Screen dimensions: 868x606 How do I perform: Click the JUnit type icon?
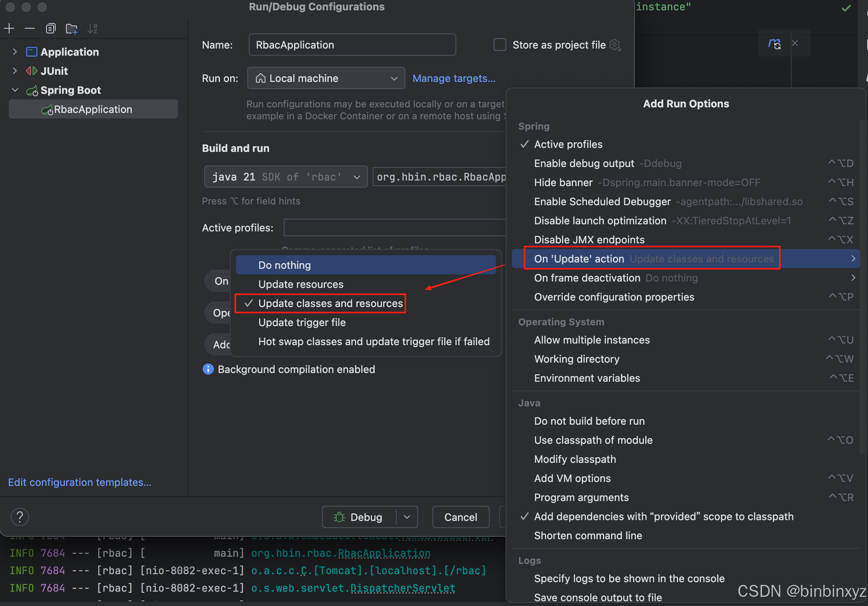[x=31, y=71]
